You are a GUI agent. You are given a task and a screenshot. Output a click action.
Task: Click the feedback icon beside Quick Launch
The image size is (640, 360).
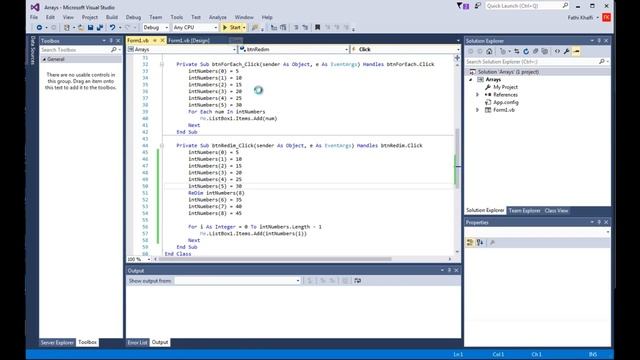tap(478, 6)
